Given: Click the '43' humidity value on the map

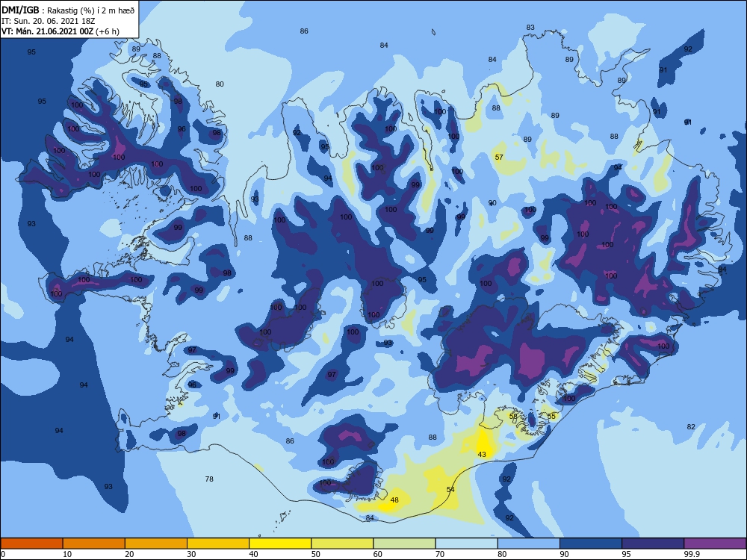Looking at the screenshot, I should [x=482, y=454].
